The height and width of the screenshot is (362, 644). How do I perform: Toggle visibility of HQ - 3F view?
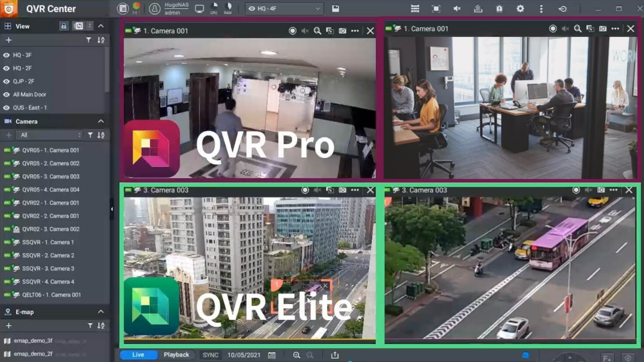6,55
